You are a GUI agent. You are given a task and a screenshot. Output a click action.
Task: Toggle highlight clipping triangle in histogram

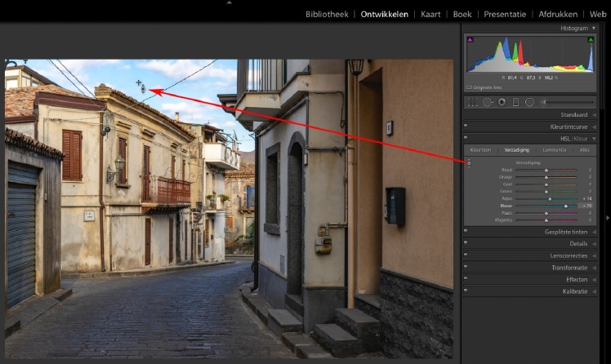tap(591, 39)
